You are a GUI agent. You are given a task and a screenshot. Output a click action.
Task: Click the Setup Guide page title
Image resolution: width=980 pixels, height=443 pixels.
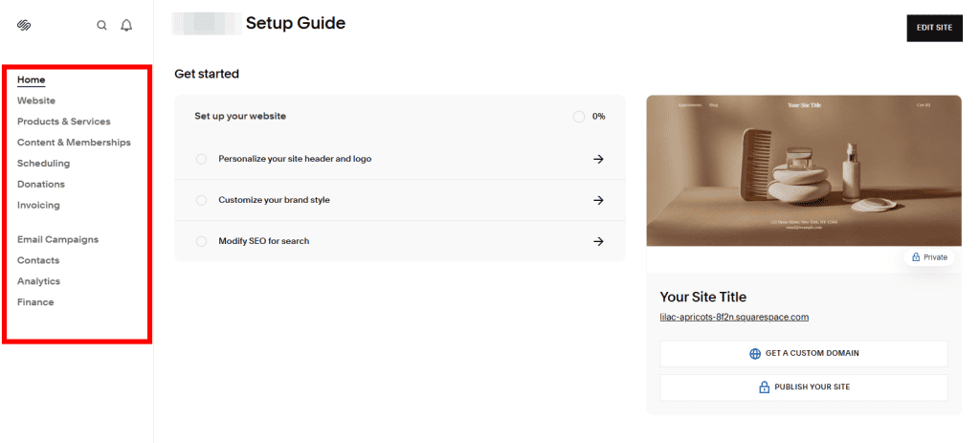point(295,24)
